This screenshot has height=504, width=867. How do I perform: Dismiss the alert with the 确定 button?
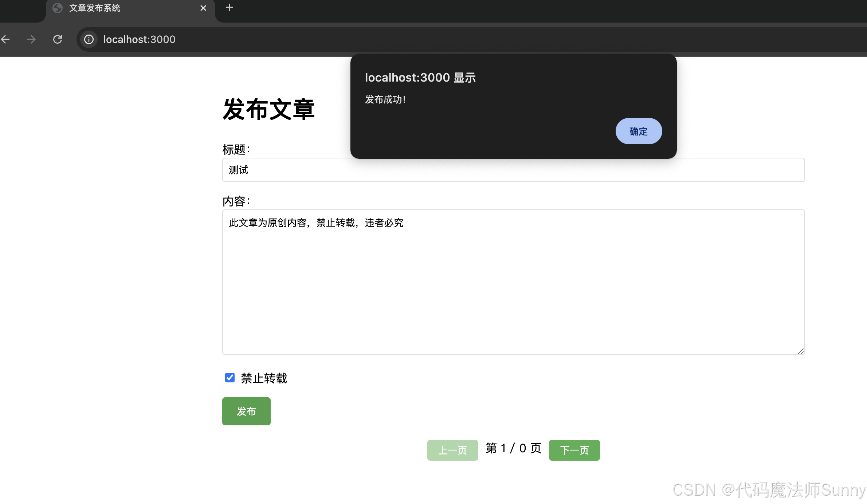pyautogui.click(x=639, y=131)
